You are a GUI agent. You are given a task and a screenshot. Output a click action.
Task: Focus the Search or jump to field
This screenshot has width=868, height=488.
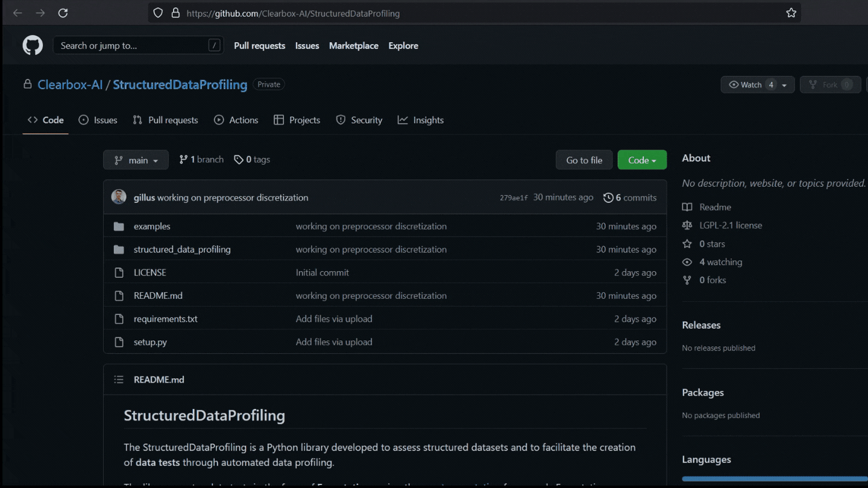[x=139, y=45]
